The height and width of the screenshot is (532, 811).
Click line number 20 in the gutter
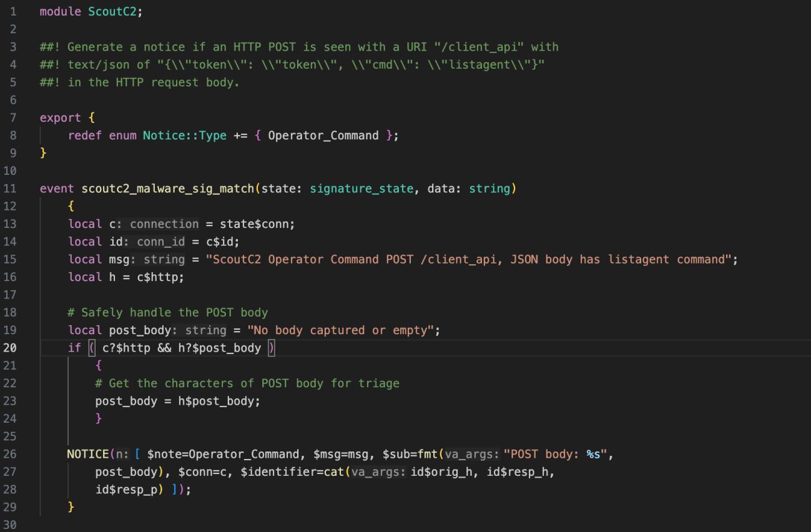click(x=10, y=348)
